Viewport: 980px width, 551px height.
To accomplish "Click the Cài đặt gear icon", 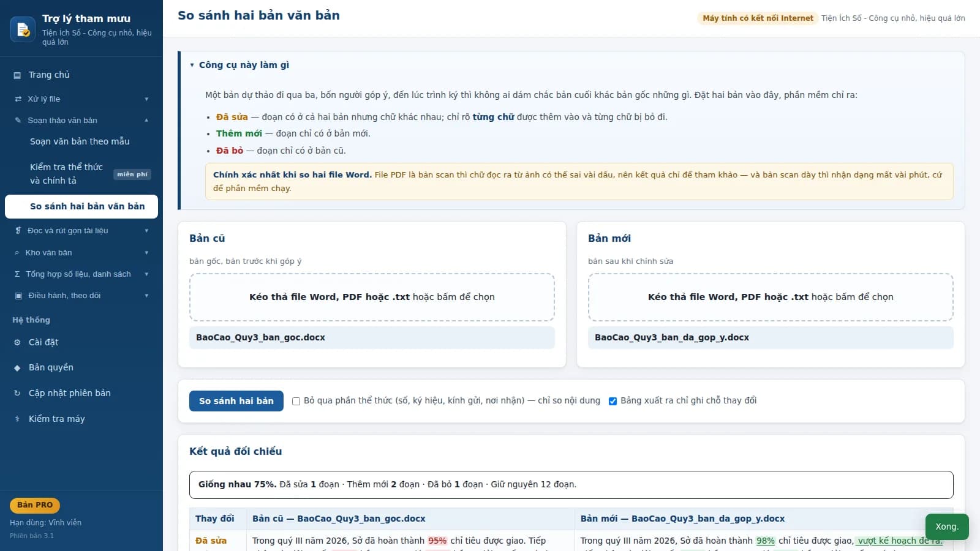I will click(x=17, y=343).
